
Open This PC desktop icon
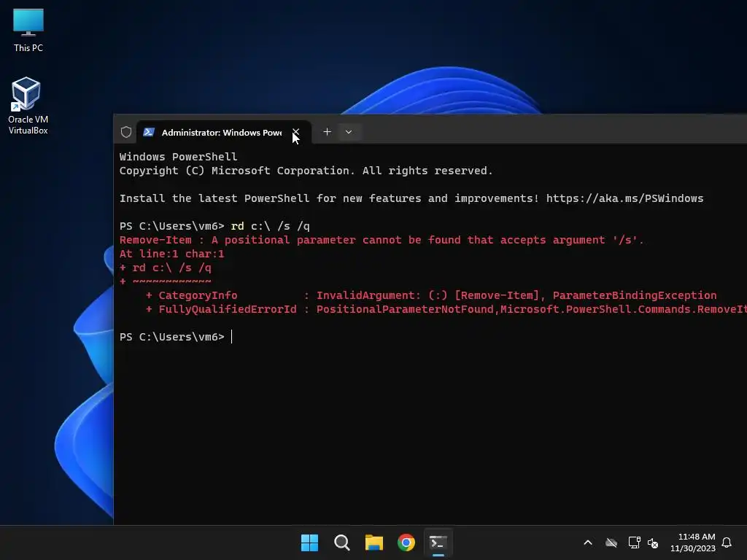(x=28, y=31)
